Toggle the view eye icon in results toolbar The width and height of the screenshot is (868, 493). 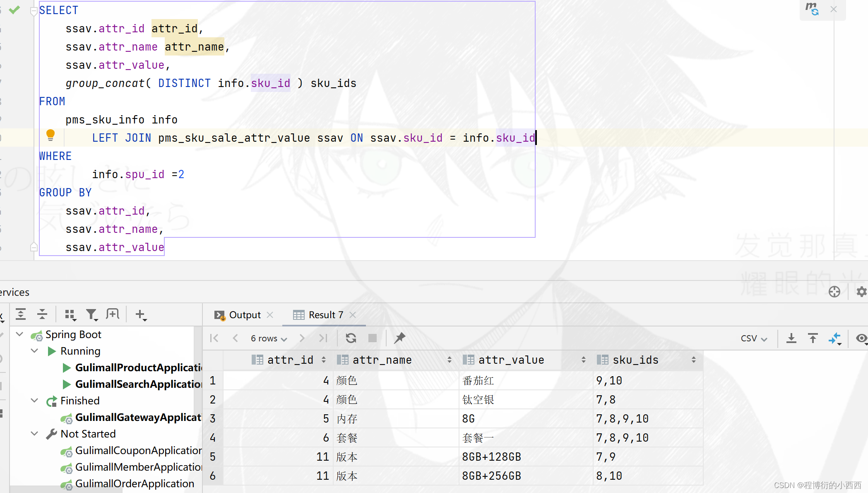coord(861,338)
